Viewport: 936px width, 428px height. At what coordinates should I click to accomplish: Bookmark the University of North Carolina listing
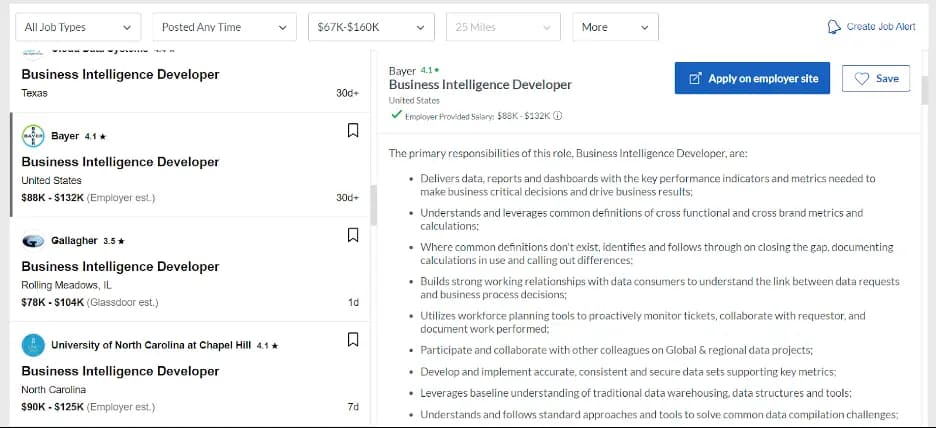tap(353, 340)
